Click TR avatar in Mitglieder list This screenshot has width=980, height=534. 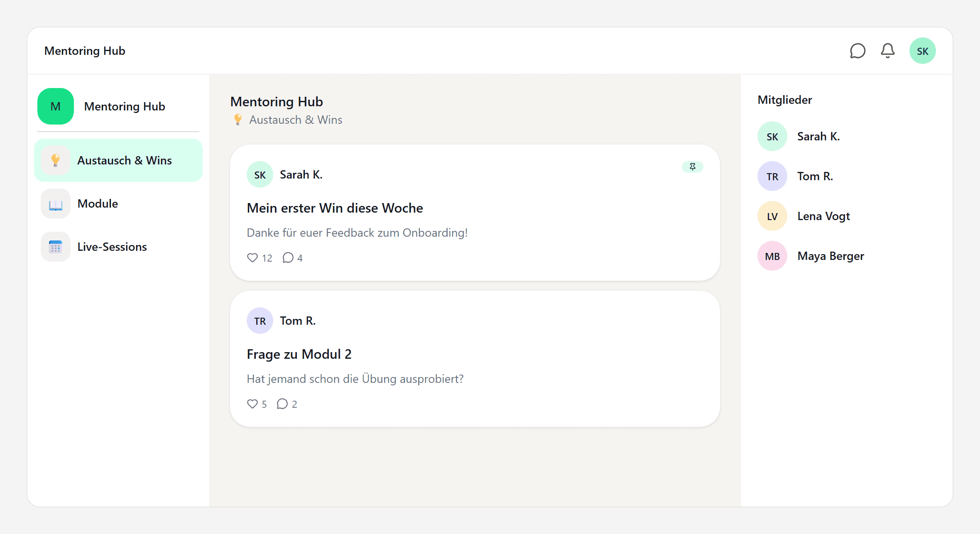(x=772, y=176)
